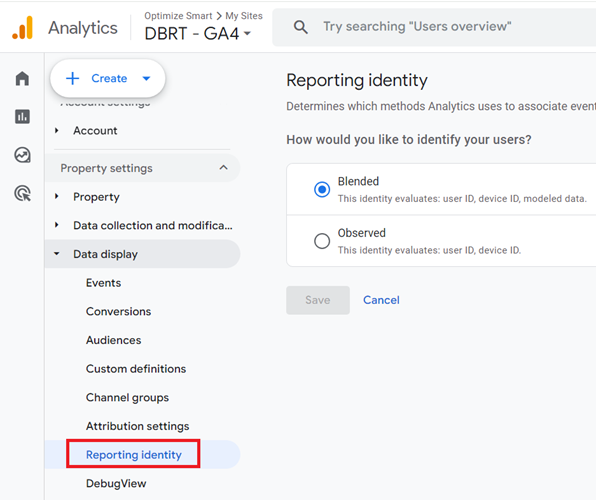Click the My Sites breadcrumb
This screenshot has height=500, width=596.
click(244, 16)
